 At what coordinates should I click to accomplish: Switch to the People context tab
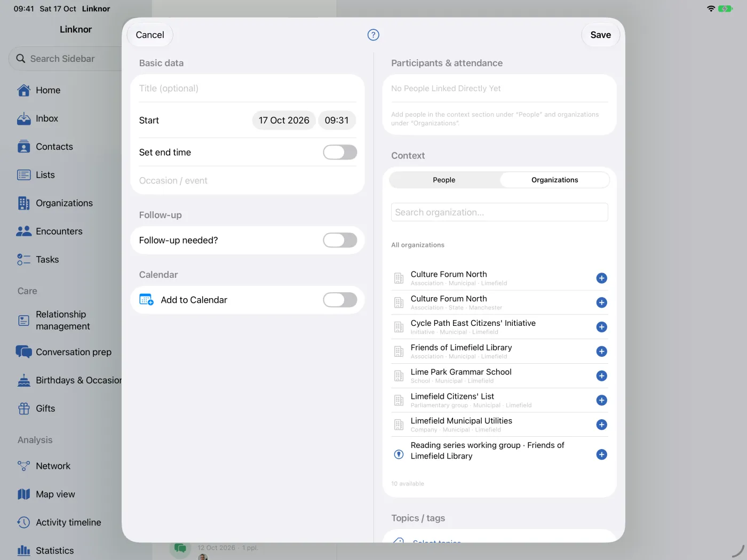[444, 180]
